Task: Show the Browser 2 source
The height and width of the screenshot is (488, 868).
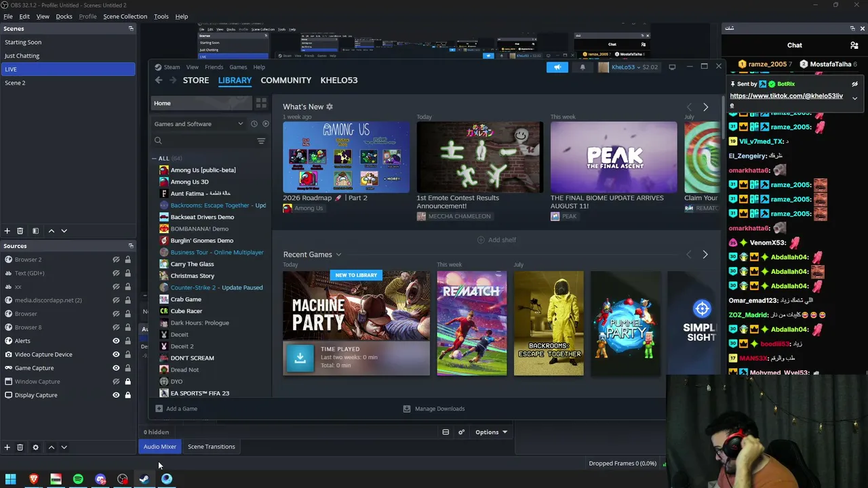Action: [116, 260]
